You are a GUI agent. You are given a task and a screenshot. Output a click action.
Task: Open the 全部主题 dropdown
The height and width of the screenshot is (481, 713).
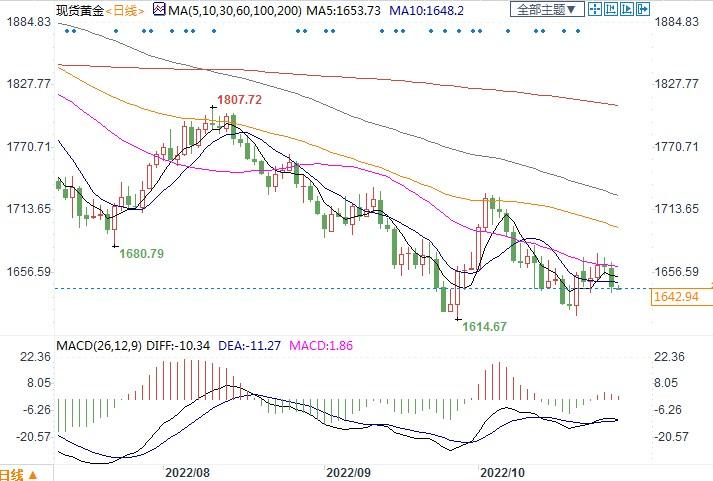click(x=547, y=9)
